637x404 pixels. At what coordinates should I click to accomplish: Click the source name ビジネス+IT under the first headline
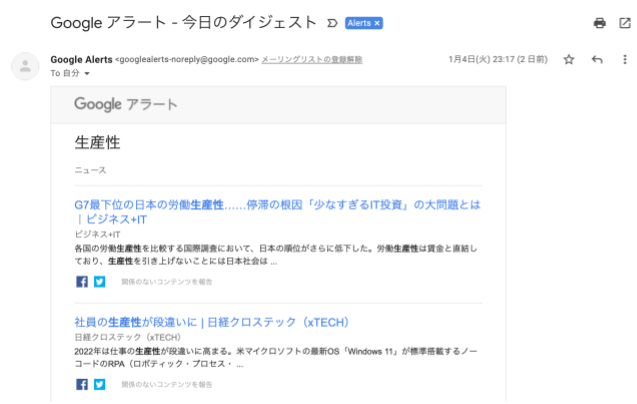tap(98, 235)
